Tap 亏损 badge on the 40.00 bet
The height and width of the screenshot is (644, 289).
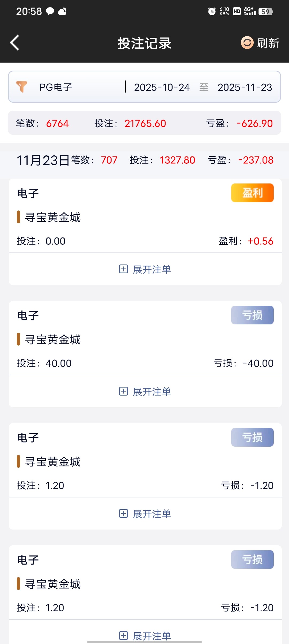[252, 315]
